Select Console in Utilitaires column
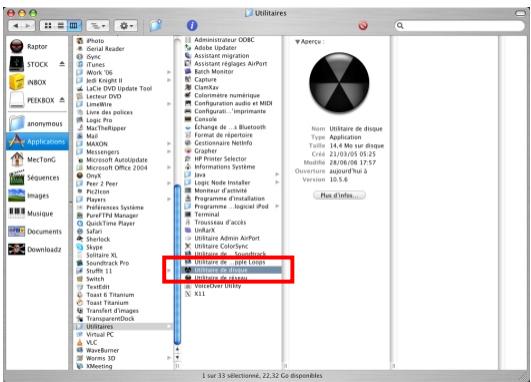This screenshot has height=382, width=531. coord(205,119)
